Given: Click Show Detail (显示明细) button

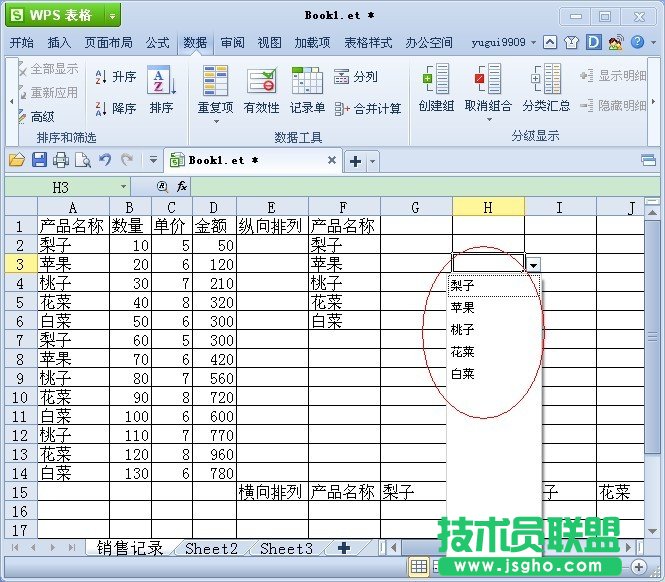Looking at the screenshot, I should 613,76.
